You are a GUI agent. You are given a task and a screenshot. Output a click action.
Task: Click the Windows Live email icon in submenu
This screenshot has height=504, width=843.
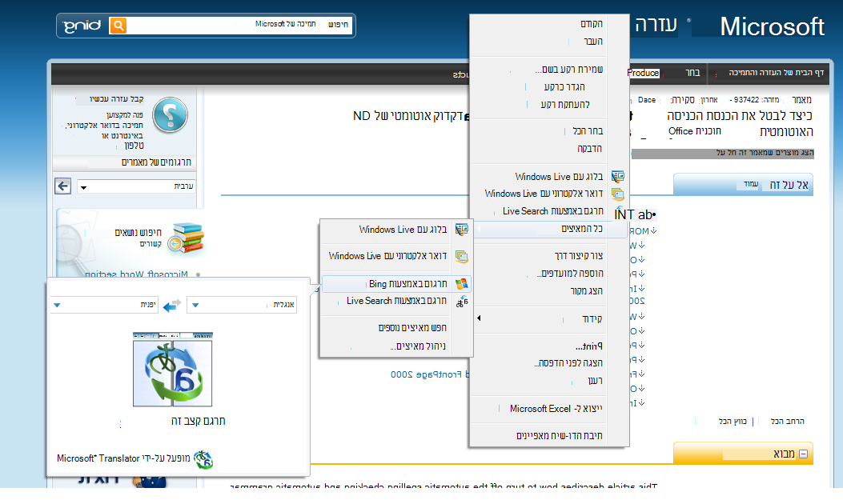point(461,257)
